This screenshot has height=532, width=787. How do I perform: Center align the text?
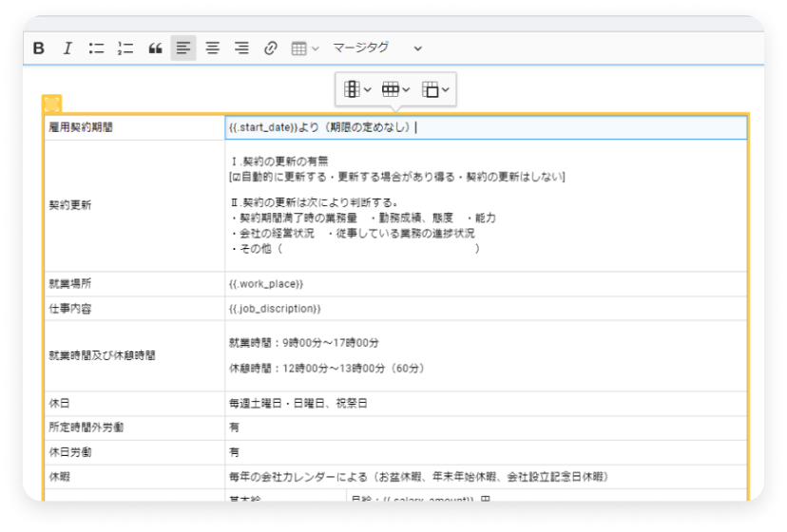pyautogui.click(x=213, y=48)
